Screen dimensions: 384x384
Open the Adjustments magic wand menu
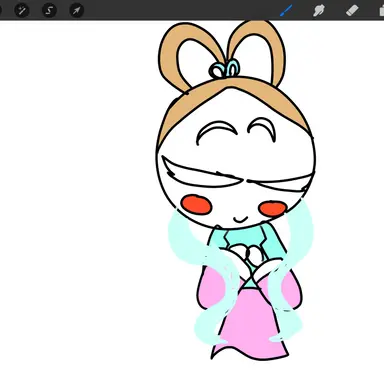coord(22,10)
